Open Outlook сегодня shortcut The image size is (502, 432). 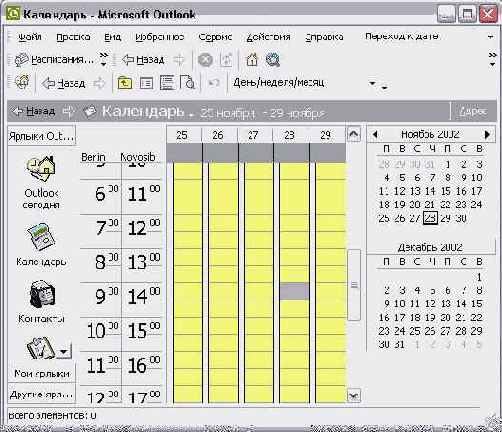click(x=41, y=182)
